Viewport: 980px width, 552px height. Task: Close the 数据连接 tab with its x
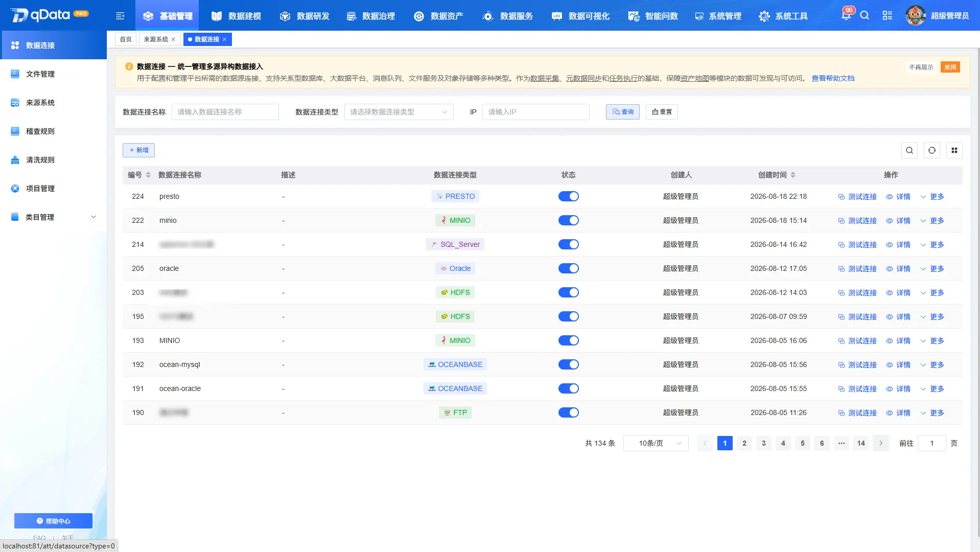(x=224, y=39)
